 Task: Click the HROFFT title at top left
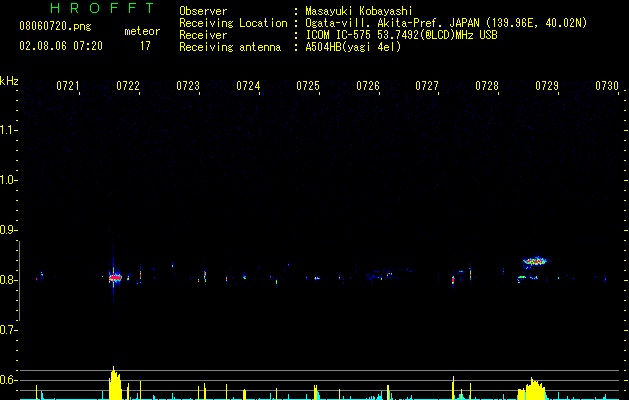[x=102, y=8]
